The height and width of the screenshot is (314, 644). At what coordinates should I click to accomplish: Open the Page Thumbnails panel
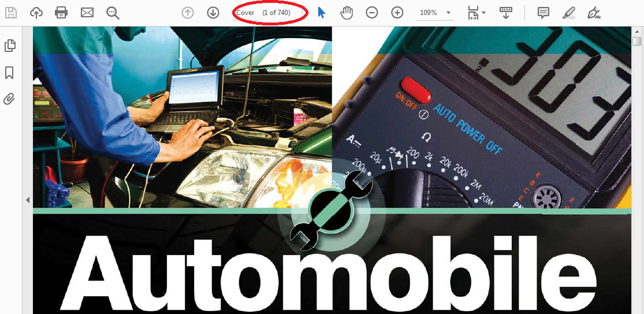pyautogui.click(x=10, y=46)
